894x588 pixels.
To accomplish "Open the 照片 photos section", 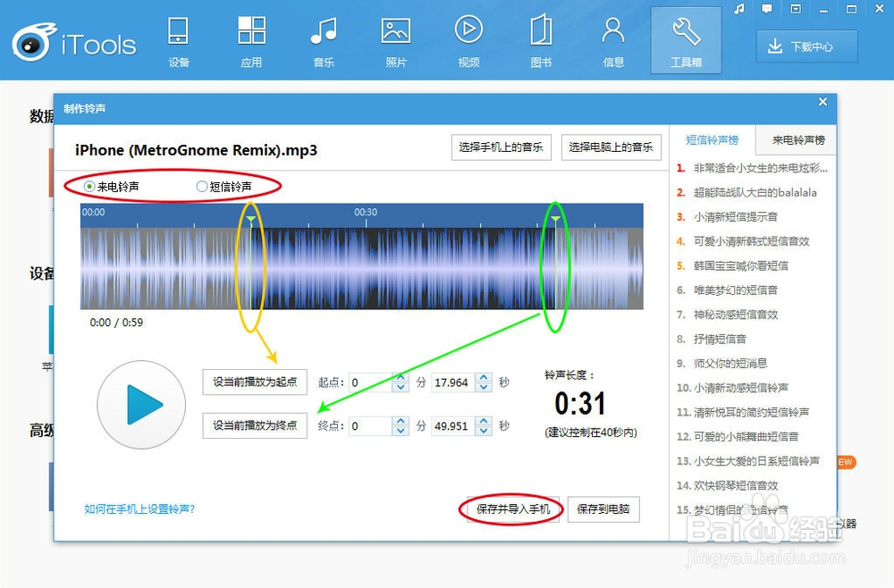I will point(396,43).
